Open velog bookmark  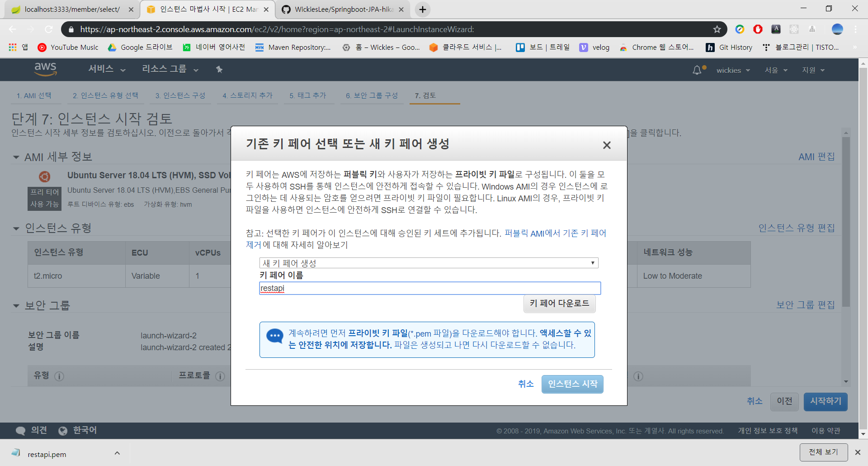(x=594, y=48)
